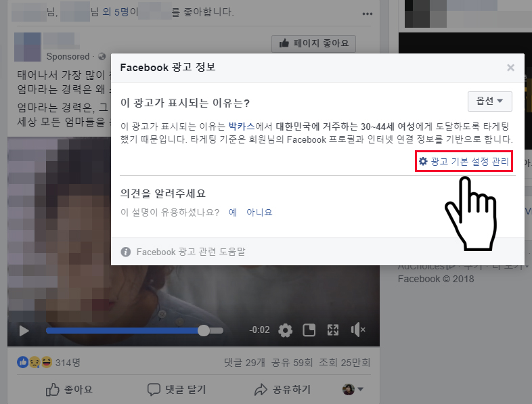This screenshot has width=532, height=404.
Task: Open the post's three-dot options menu
Action: pos(367,14)
